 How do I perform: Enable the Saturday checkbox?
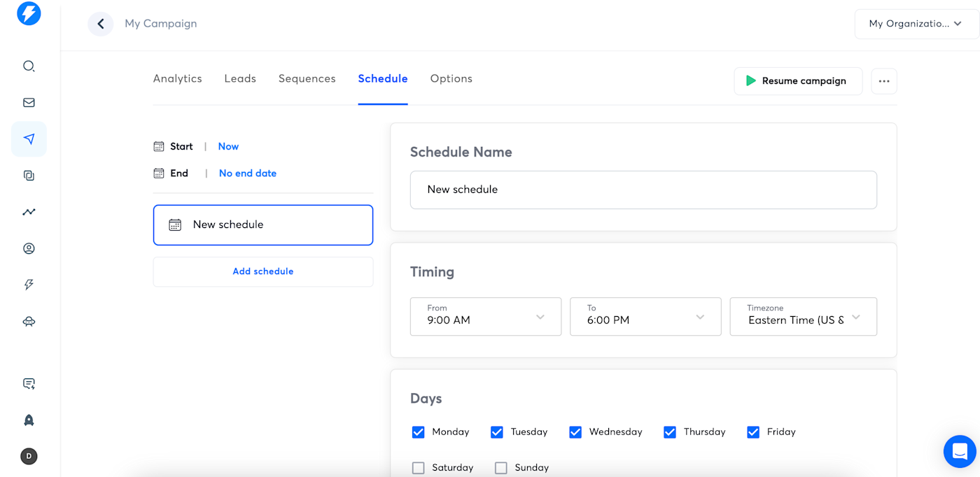(x=418, y=468)
